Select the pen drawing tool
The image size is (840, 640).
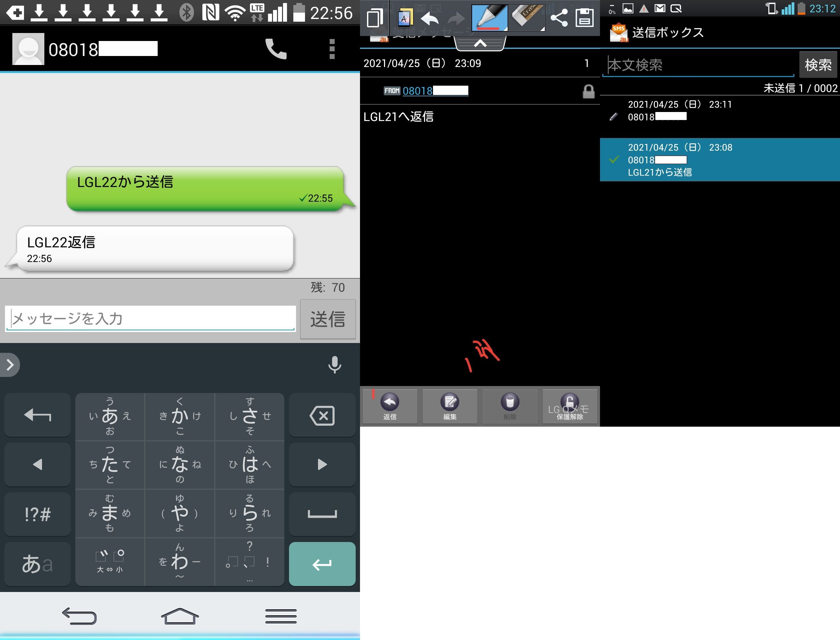point(489,18)
